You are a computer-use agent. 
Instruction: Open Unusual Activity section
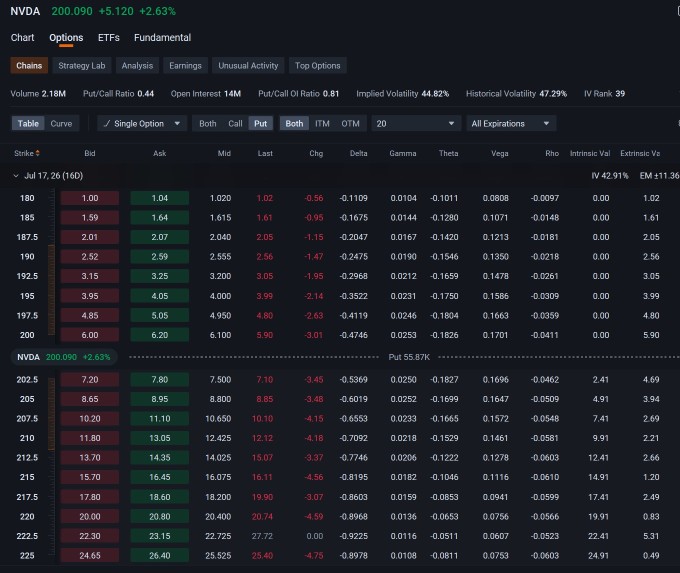coord(248,65)
